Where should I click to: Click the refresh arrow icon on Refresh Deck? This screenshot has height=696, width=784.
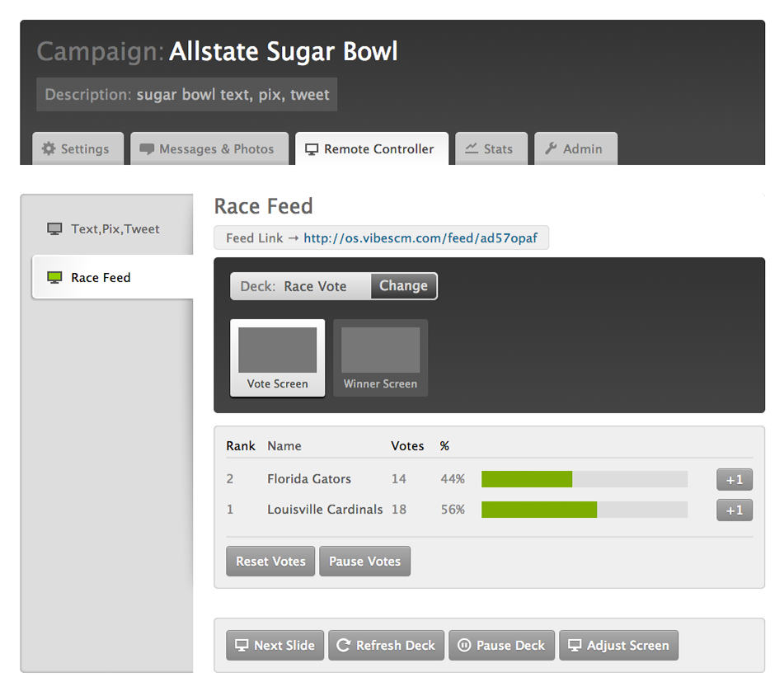coord(343,646)
